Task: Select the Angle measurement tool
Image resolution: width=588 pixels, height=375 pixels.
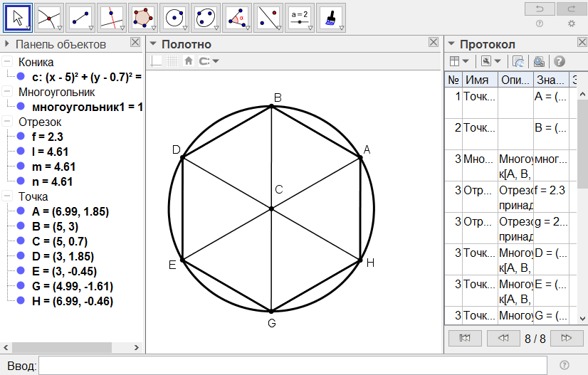Action: click(237, 17)
